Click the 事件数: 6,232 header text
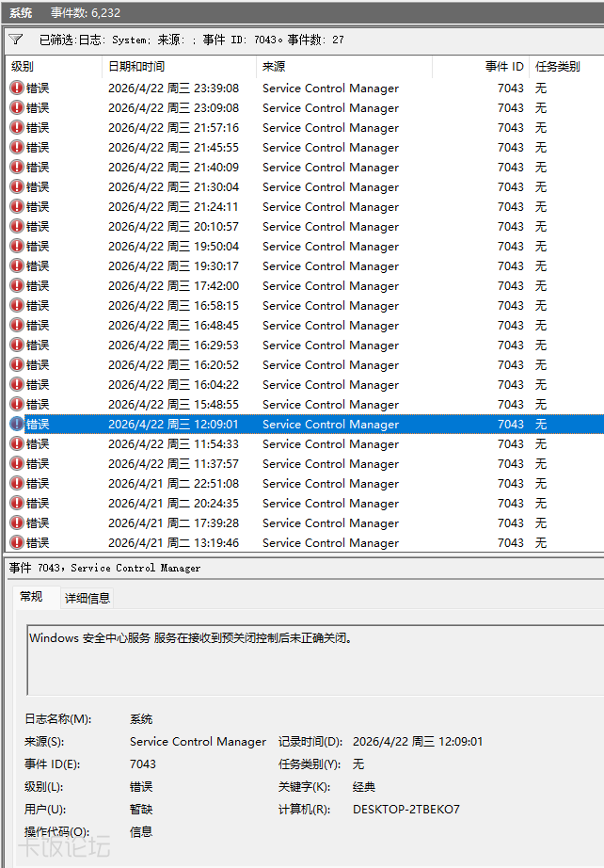Screen dimensions: 604x868 tap(86, 13)
